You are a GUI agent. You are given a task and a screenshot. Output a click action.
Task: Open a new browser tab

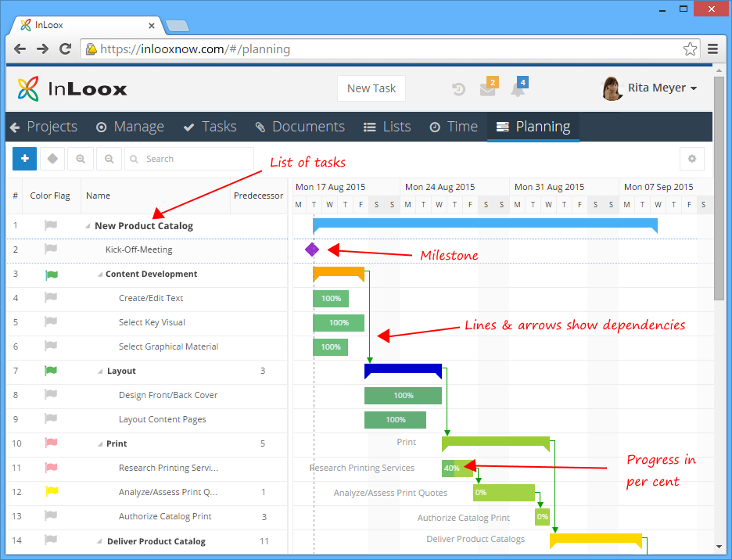pos(178,26)
